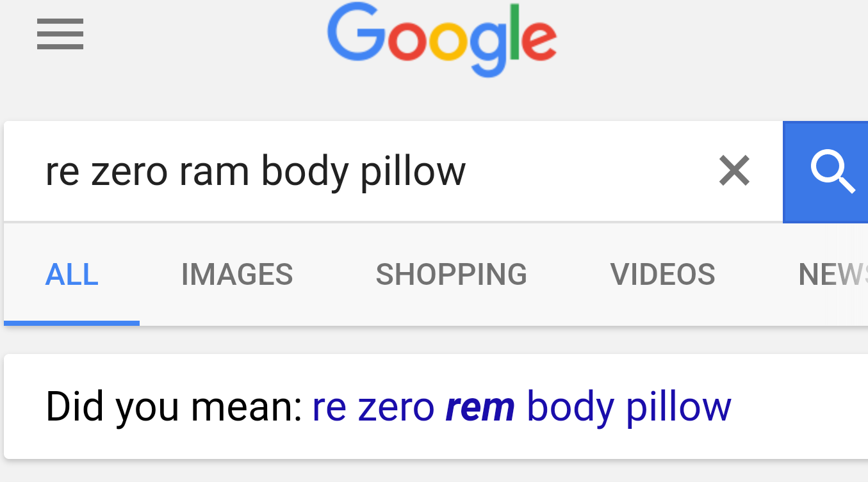Screen dimensions: 868x482
Task: Select the currently active ALL tab
Action: (71, 274)
